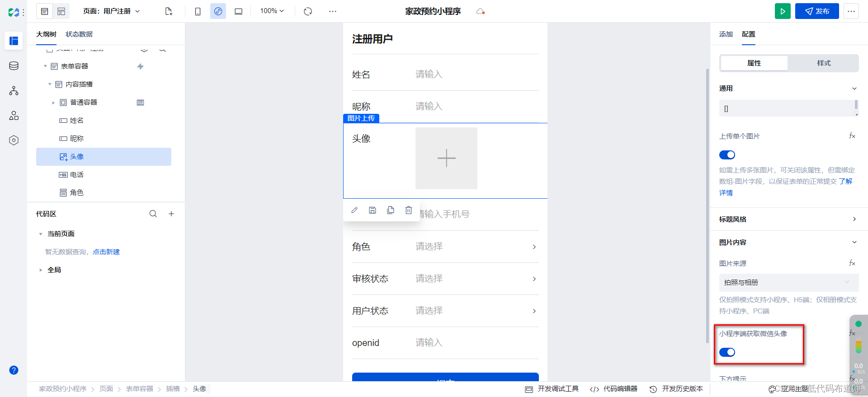Click 家政预约小程序 in the breadcrumb
This screenshot has height=397, width=868.
(62, 389)
